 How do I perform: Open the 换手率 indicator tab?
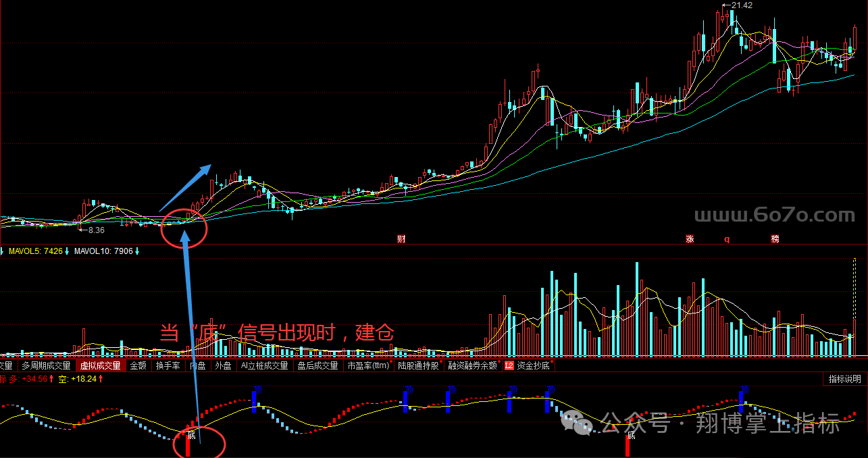click(x=168, y=365)
